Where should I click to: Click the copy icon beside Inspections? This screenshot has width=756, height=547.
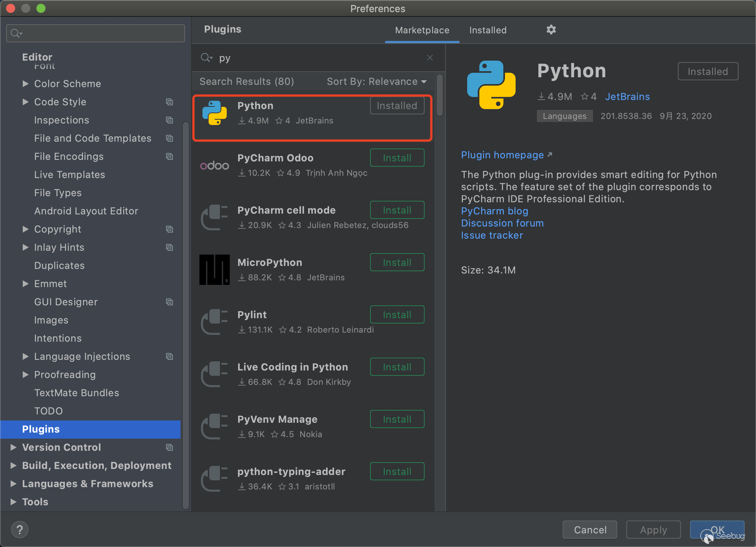[169, 120]
